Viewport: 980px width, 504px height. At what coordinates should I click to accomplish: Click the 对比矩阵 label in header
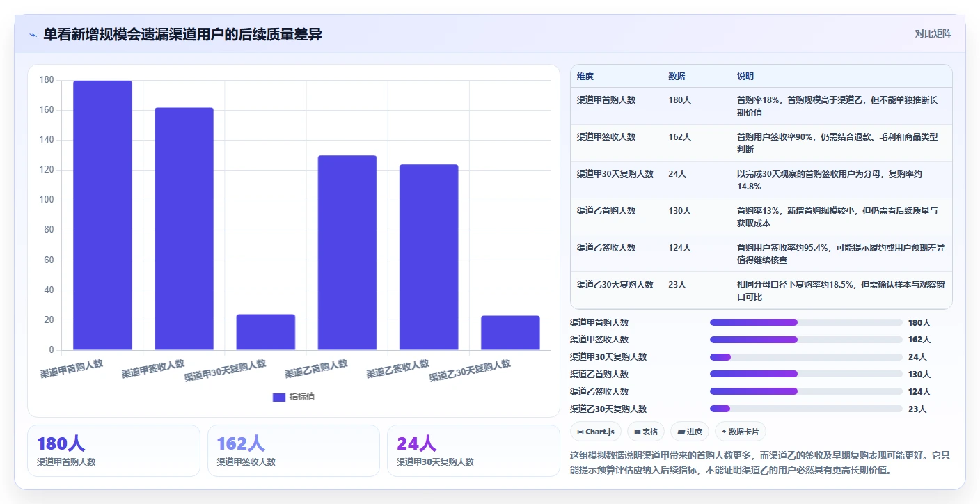(x=933, y=33)
